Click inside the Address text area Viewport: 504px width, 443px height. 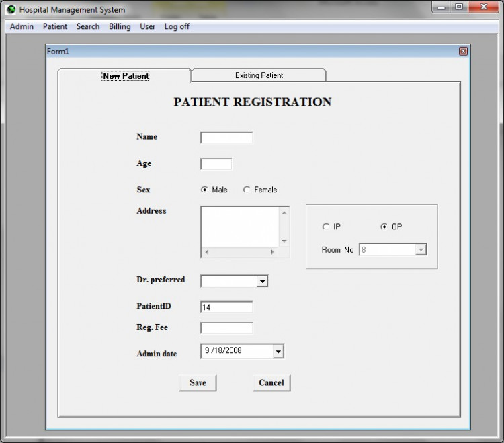point(240,227)
